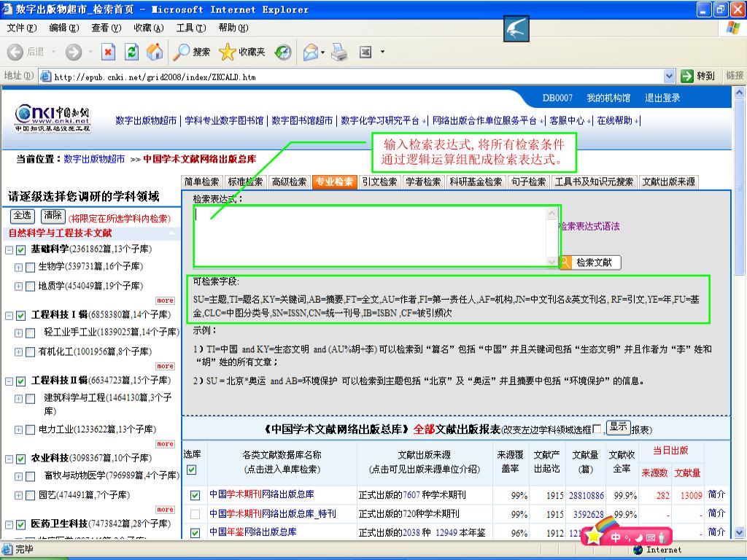This screenshot has width=747, height=560.
Task: Click the CNKI 中国知网 logo
Action: [53, 118]
